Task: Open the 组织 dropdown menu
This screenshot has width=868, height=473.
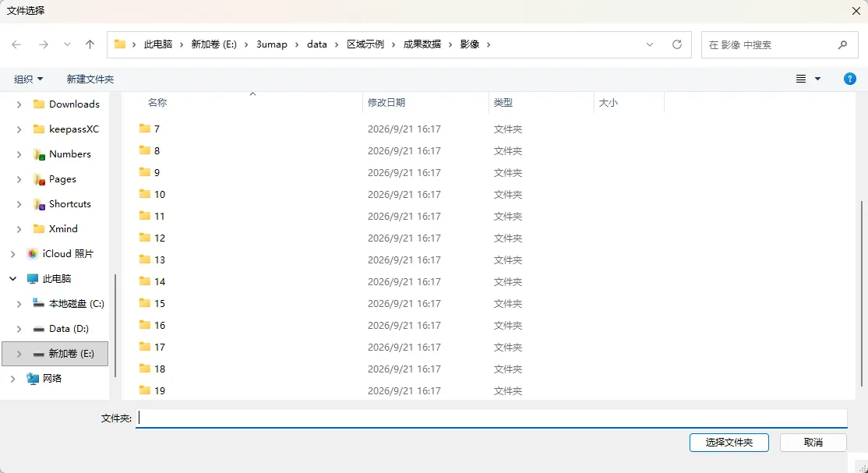Action: pyautogui.click(x=28, y=79)
